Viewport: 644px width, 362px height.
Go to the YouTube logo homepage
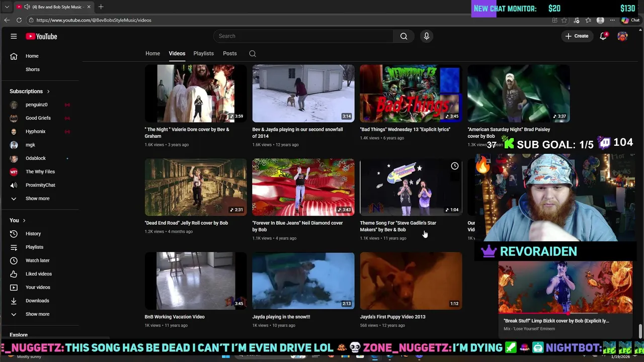click(x=41, y=36)
